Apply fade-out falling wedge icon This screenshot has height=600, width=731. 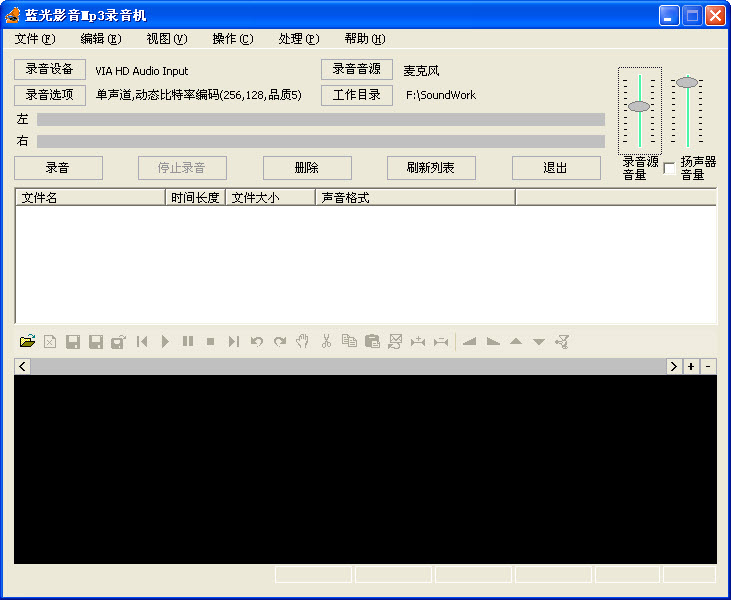point(493,342)
